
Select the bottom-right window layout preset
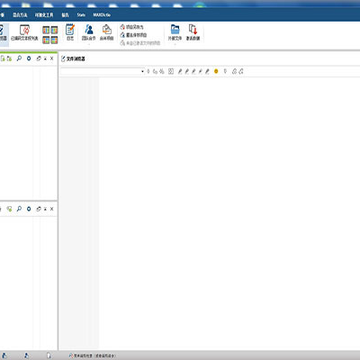pyautogui.click(x=54, y=40)
